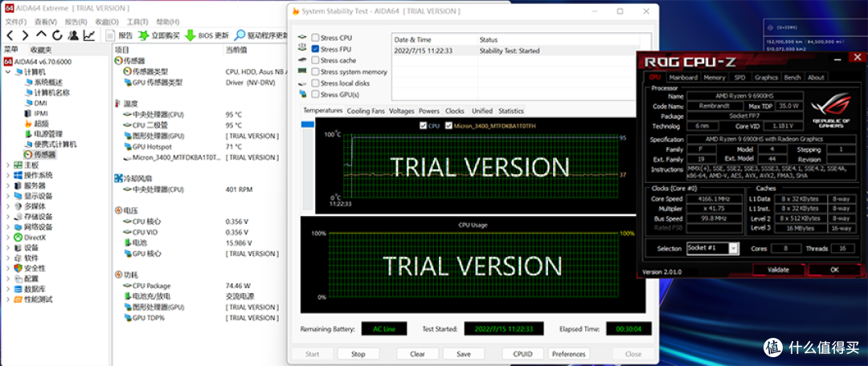
Task: Switch to the Voltages tab
Action: 401,111
